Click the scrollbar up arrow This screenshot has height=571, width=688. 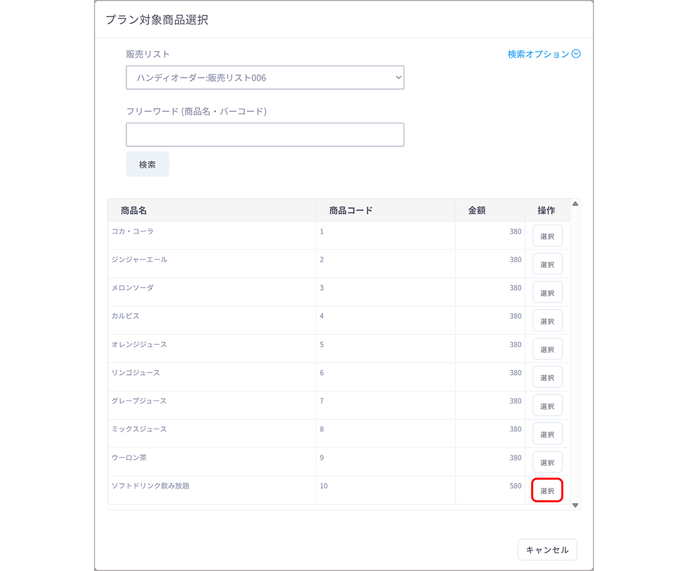(x=575, y=204)
